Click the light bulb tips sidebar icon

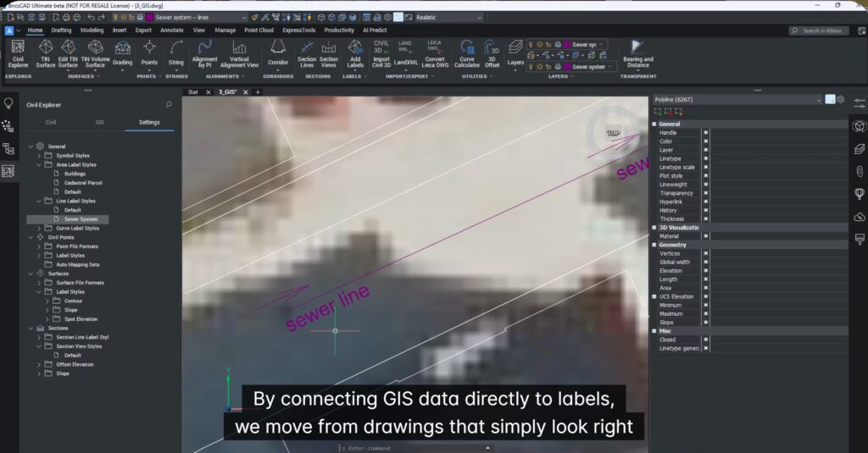coord(8,103)
